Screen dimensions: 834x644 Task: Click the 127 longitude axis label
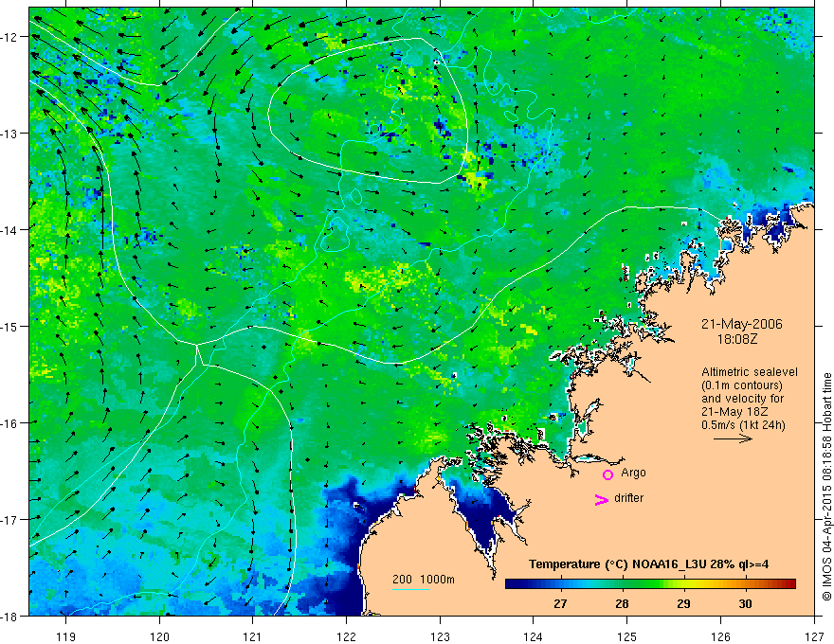(814, 636)
